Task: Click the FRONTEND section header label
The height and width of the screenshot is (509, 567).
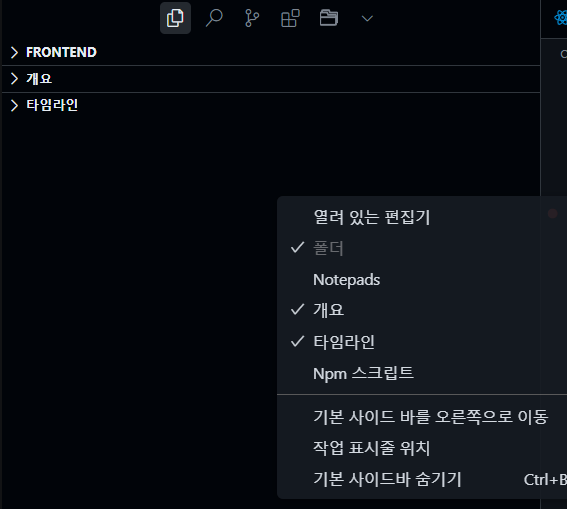Action: [x=61, y=52]
